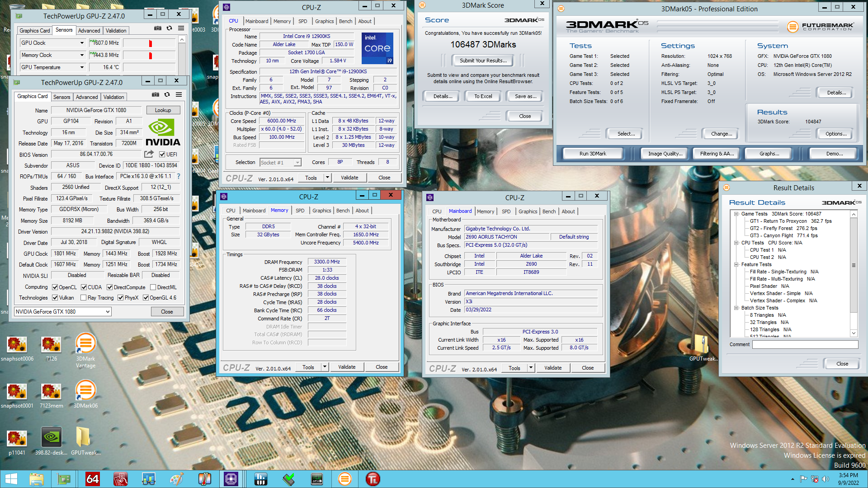This screenshot has height=488, width=868.
Task: Click the volume speaker tray icon
Action: (825, 479)
